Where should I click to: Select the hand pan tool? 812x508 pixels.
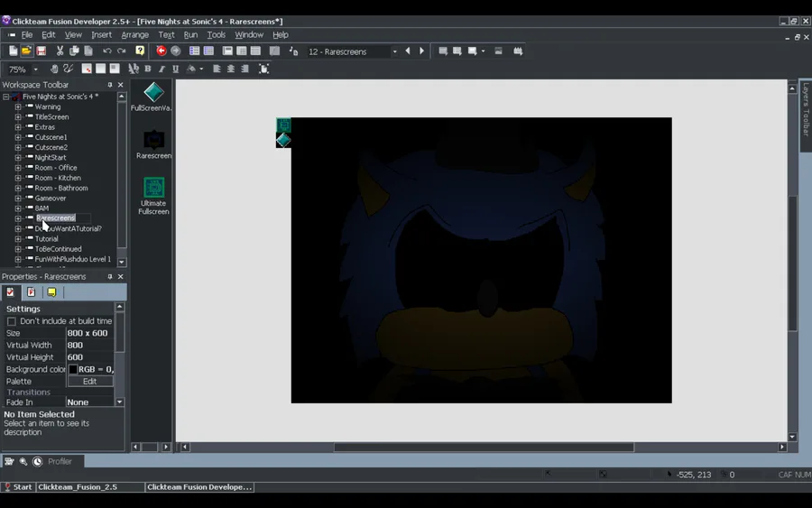(x=54, y=69)
